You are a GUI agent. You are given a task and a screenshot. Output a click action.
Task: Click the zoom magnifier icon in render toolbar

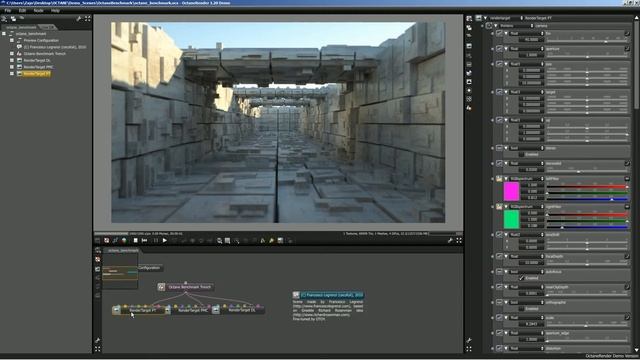tap(220, 241)
